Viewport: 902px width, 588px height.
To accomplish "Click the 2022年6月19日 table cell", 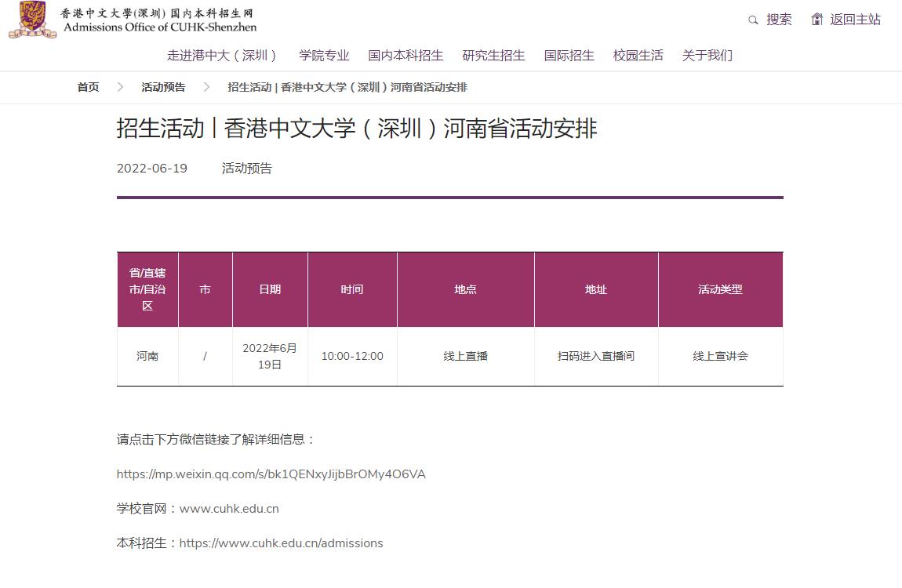I will coord(270,357).
